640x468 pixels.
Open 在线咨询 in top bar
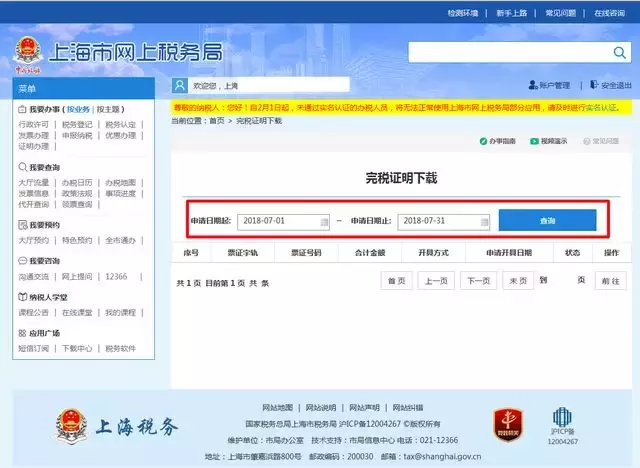coord(609,13)
